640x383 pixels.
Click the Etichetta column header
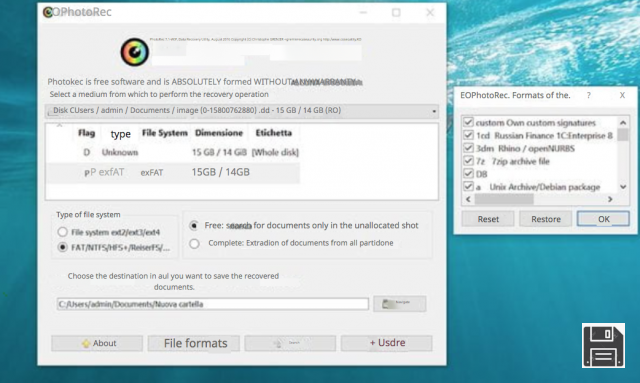tap(273, 133)
